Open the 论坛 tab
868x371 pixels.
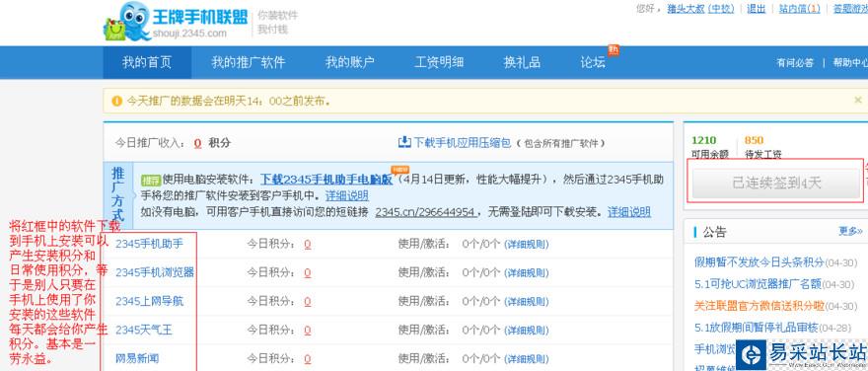[x=593, y=62]
